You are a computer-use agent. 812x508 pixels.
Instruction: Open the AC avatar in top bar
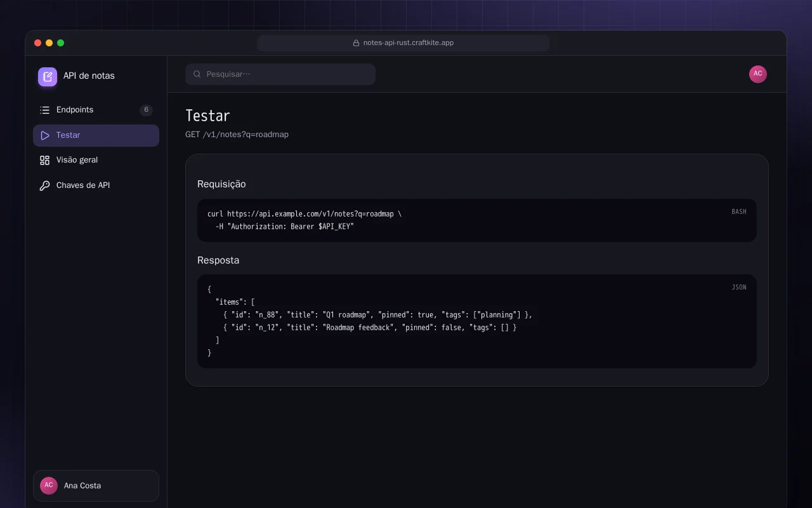tap(758, 74)
